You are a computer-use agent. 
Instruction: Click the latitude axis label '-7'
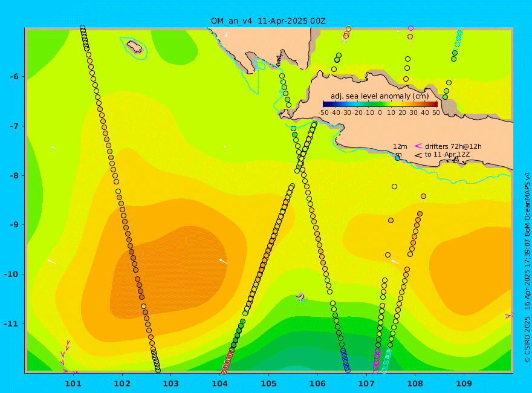[15, 126]
